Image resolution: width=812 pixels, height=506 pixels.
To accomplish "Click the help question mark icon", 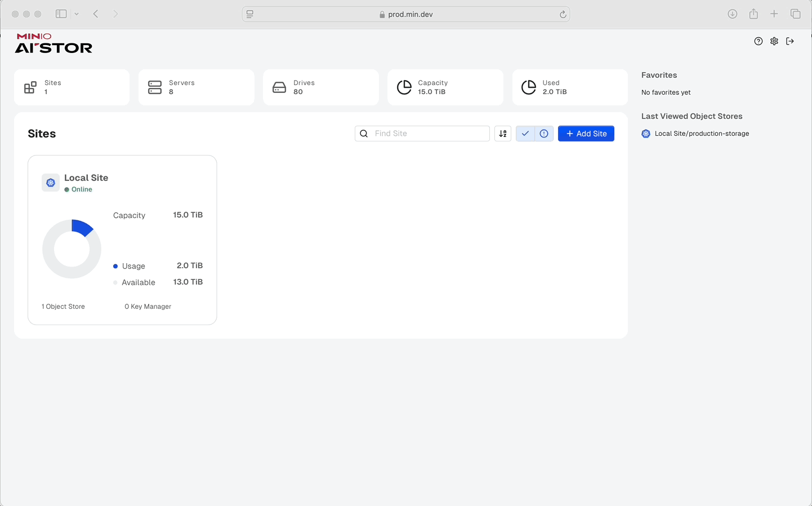I will 759,41.
